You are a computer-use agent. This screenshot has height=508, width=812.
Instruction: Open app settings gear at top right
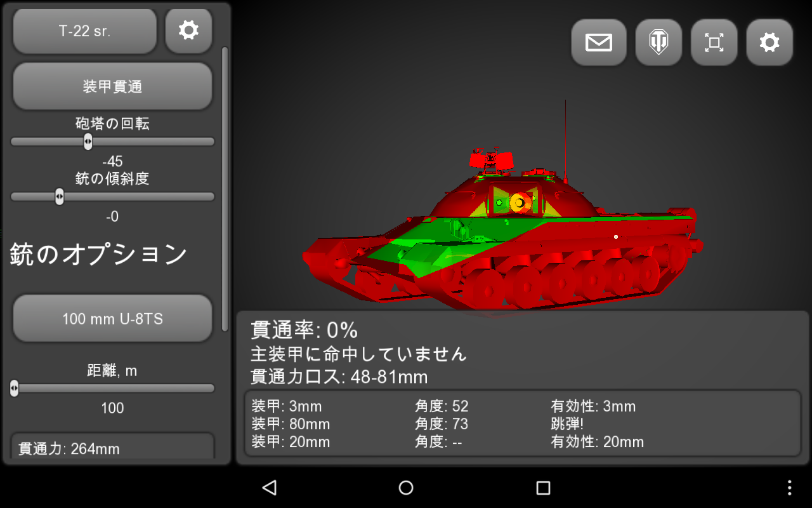click(769, 43)
